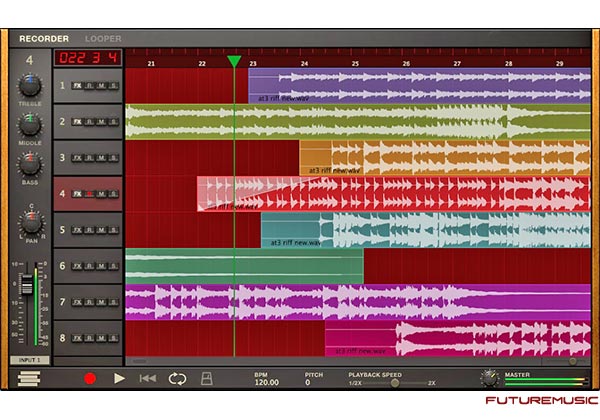Mute track 3 with the M button
Screen dimensions: 600x420
(101, 158)
